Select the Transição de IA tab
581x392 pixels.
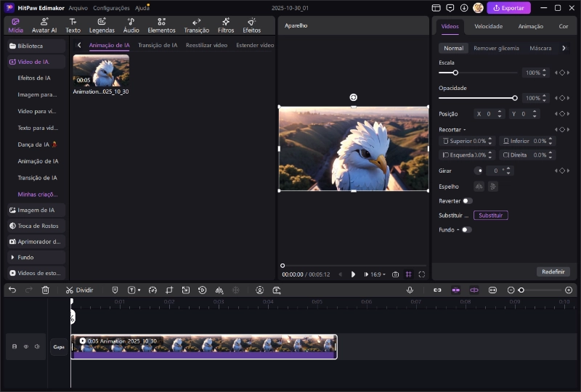click(x=158, y=45)
